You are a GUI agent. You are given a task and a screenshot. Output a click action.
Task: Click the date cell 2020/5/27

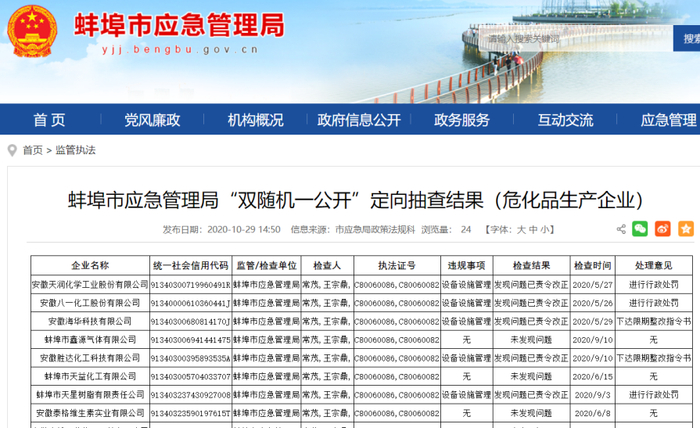592,284
